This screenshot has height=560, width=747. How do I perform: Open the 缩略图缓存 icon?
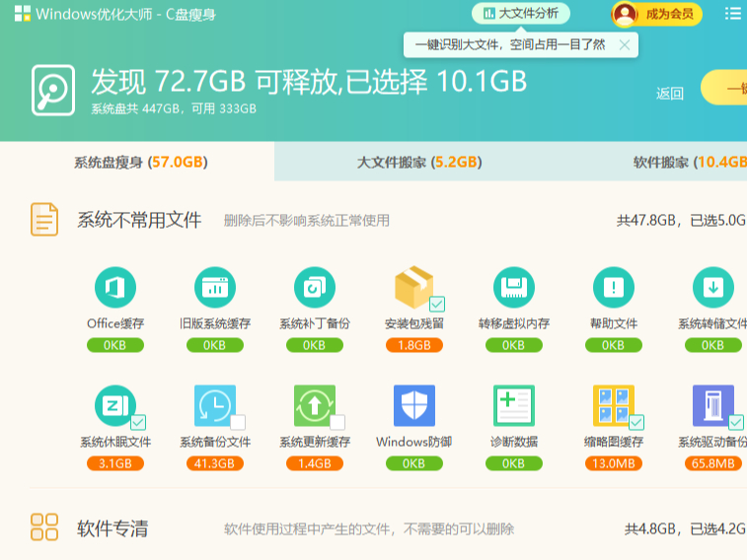[x=613, y=405]
